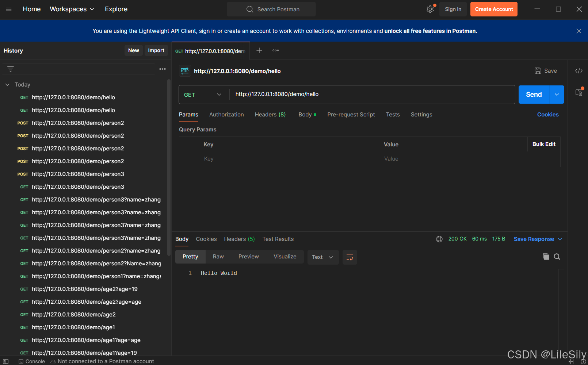Switch response view to Preview
This screenshot has width=588, height=365.
point(248,257)
